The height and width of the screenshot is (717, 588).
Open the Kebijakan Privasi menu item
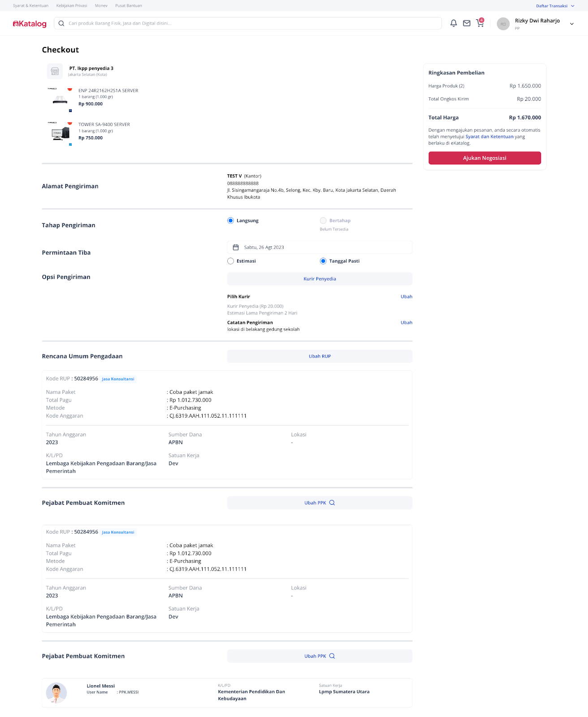click(x=72, y=6)
